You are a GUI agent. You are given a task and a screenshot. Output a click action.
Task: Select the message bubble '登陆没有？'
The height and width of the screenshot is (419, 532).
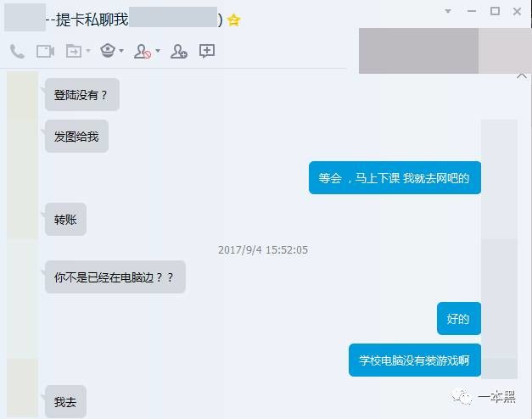tap(82, 95)
